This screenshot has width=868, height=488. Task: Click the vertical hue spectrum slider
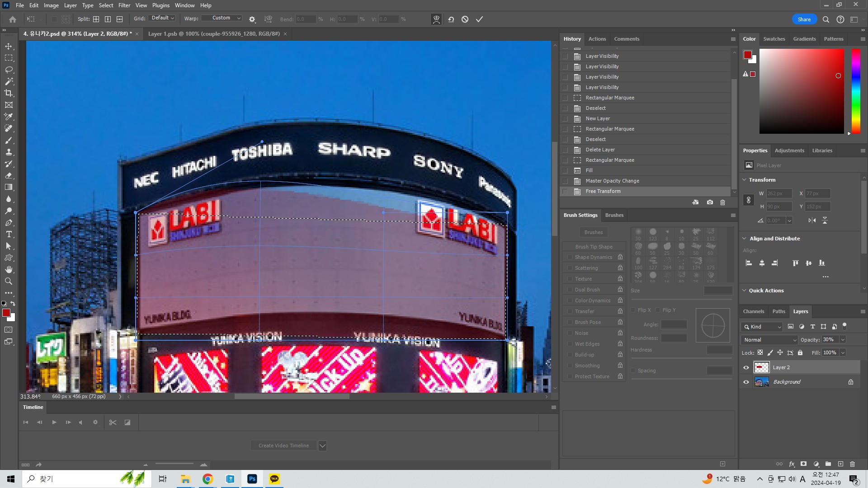pos(856,90)
